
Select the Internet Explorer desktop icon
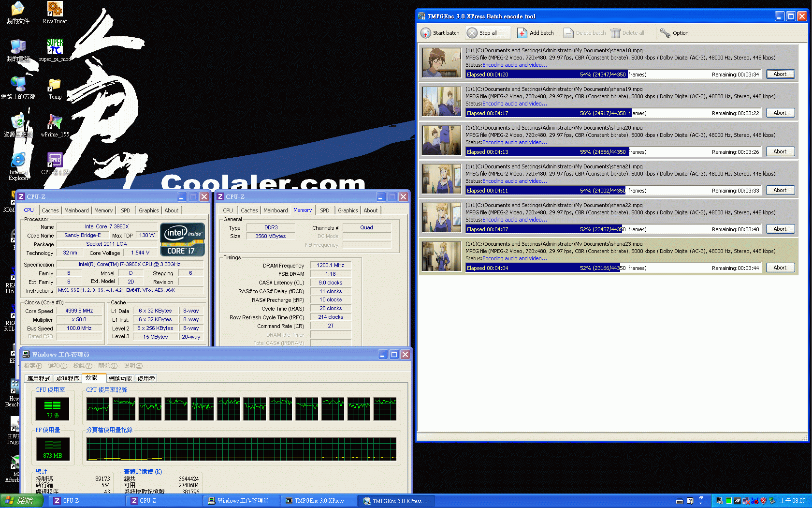pos(18,166)
